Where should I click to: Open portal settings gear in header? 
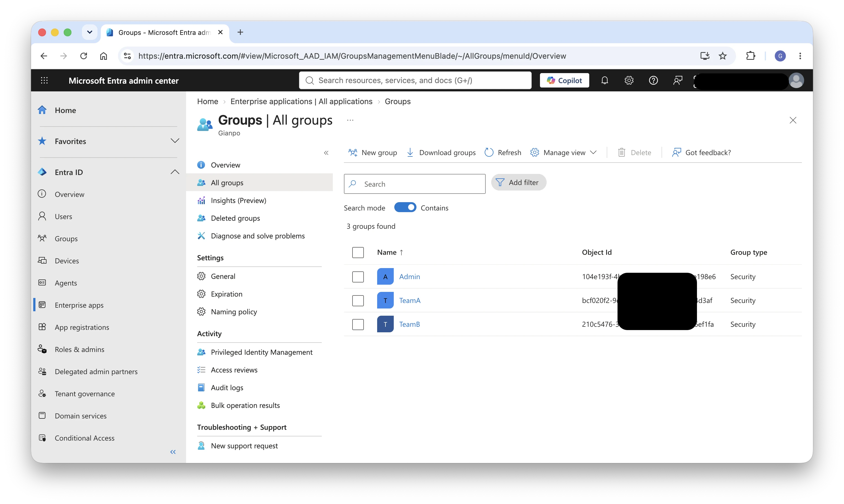[x=629, y=81]
